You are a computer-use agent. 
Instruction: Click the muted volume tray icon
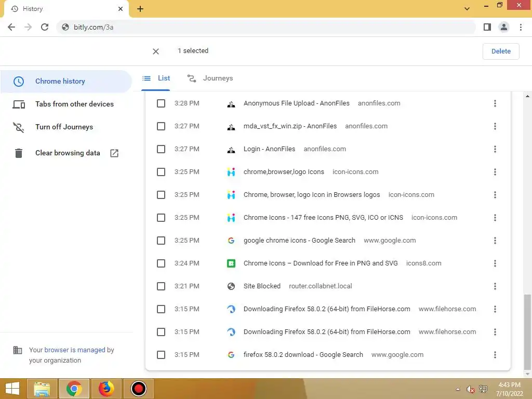(x=470, y=389)
